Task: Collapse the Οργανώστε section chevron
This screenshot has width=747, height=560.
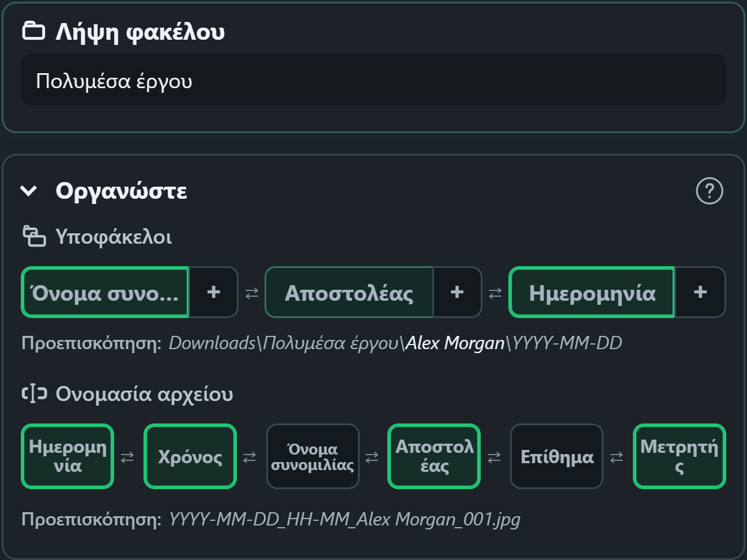Action: 29,191
